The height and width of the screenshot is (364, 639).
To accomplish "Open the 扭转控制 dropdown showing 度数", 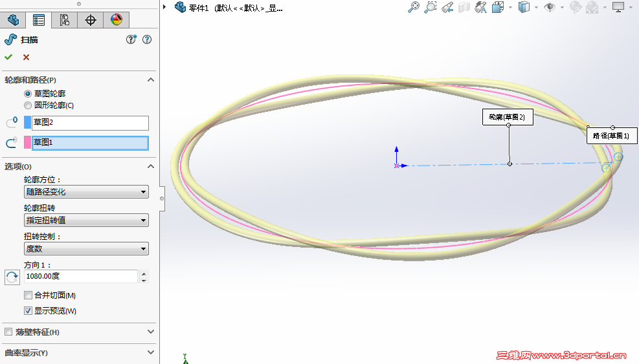I will (86, 249).
